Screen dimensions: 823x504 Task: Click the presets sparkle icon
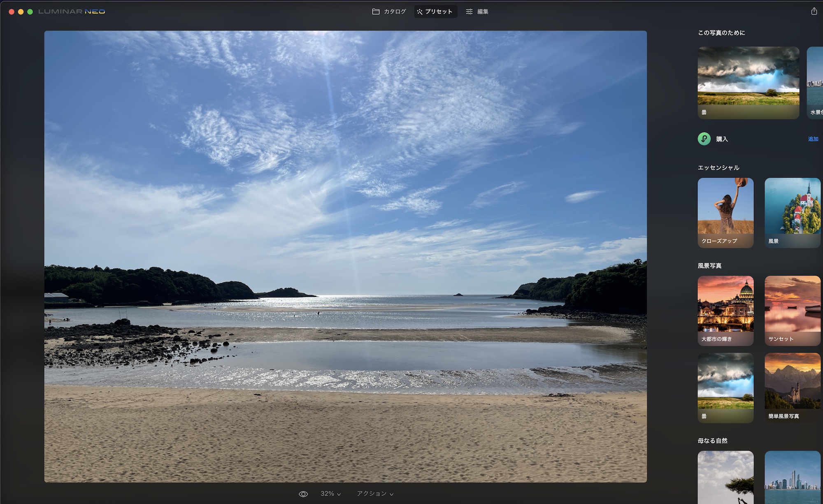(420, 12)
